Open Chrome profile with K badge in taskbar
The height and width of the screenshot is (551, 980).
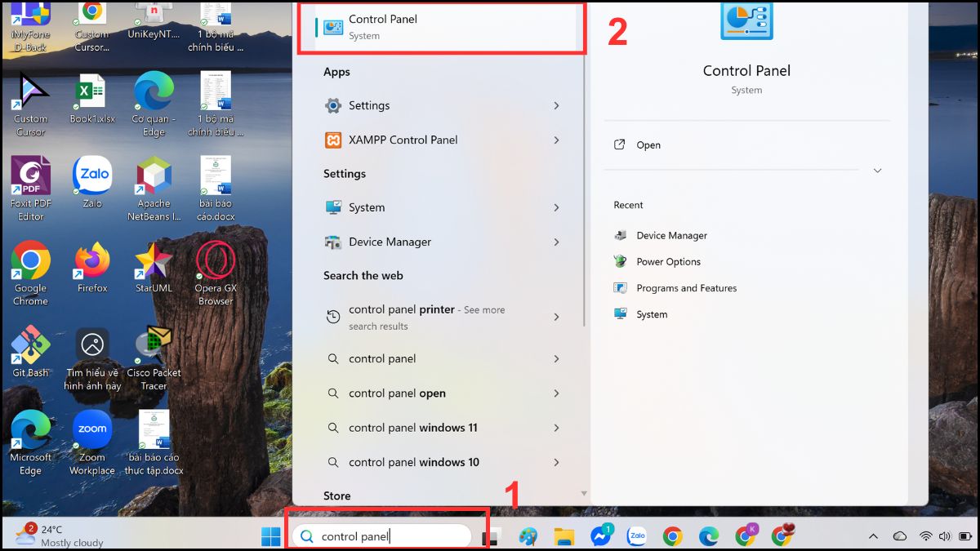point(745,535)
